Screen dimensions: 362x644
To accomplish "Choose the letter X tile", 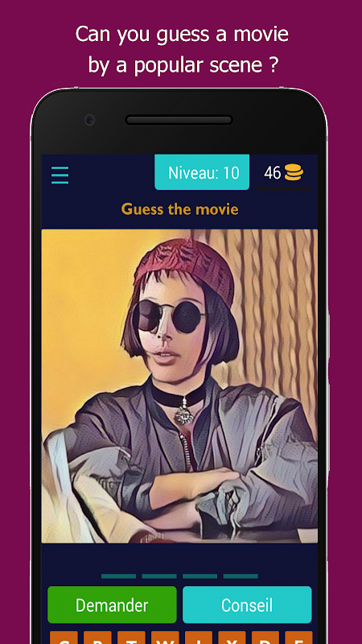I will tap(232, 638).
